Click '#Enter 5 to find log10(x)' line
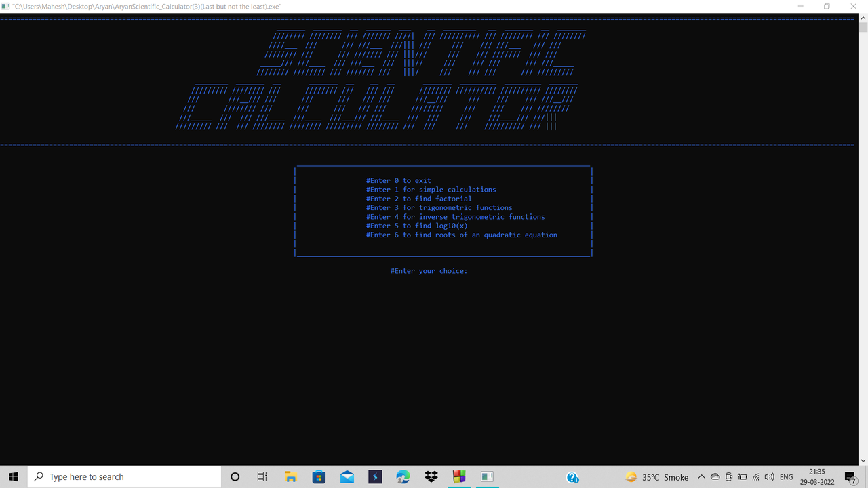This screenshot has height=488, width=868. pyautogui.click(x=417, y=226)
